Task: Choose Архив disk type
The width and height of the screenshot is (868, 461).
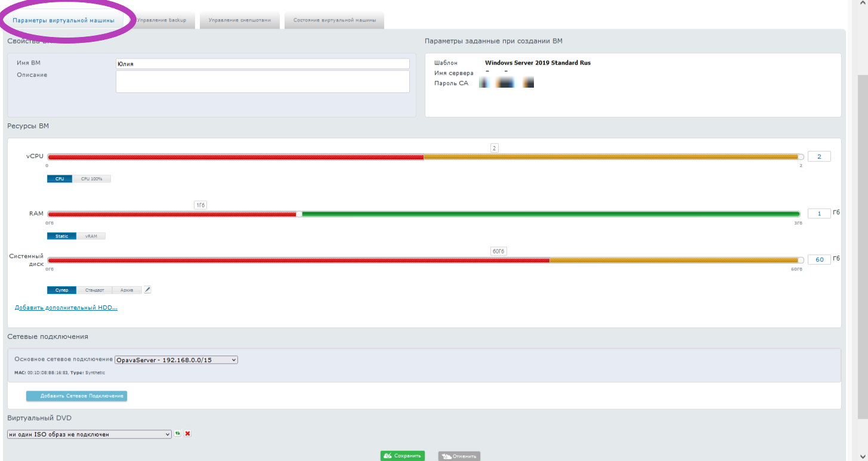Action: [x=126, y=290]
